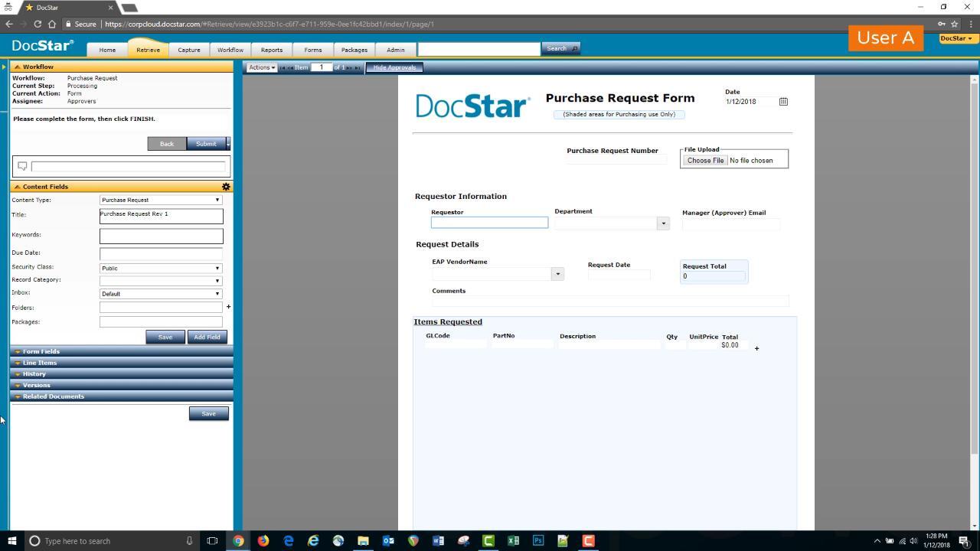Add a line item with the plus icon
Image resolution: width=980 pixels, height=551 pixels.
[x=756, y=349]
